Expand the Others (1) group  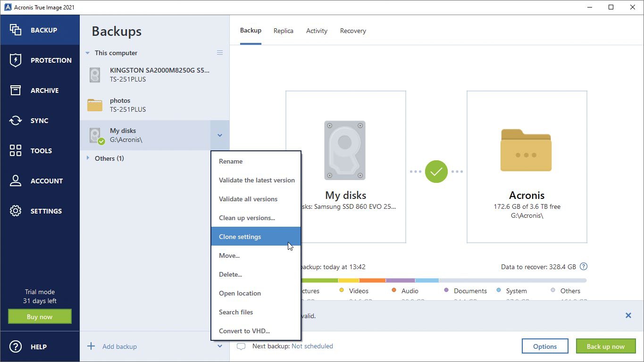(x=88, y=158)
